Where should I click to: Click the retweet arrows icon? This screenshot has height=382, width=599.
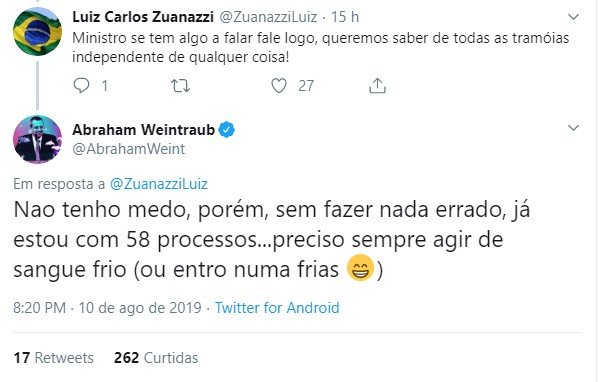180,86
